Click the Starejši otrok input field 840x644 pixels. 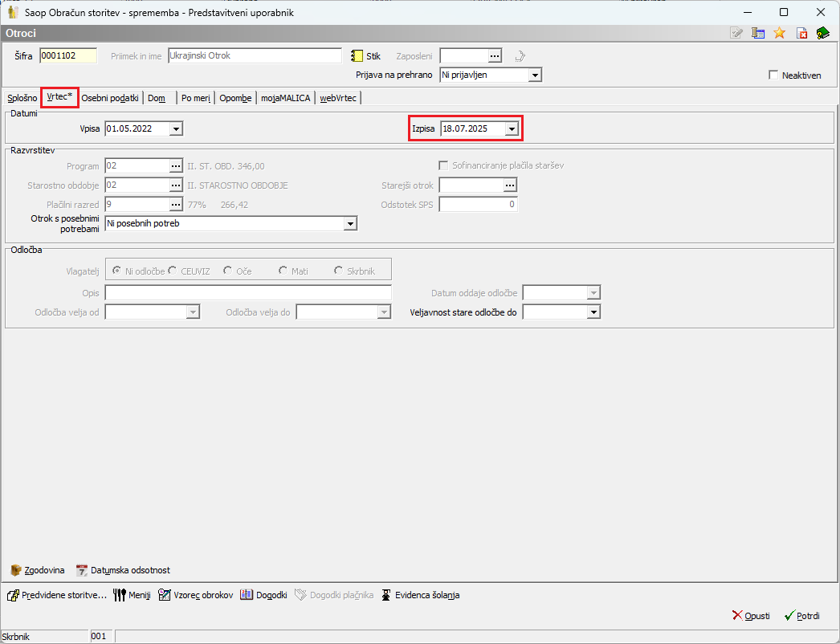coord(471,185)
